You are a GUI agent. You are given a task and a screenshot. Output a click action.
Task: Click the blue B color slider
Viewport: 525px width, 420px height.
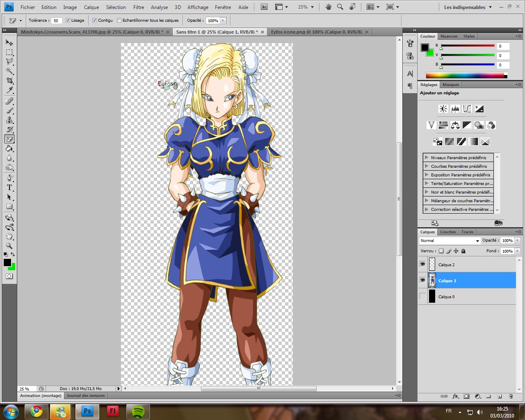468,65
